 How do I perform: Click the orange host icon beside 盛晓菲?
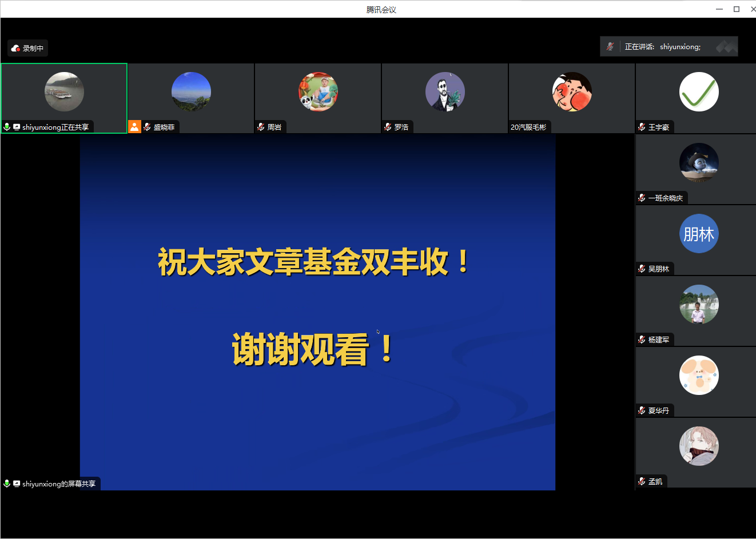tap(134, 127)
